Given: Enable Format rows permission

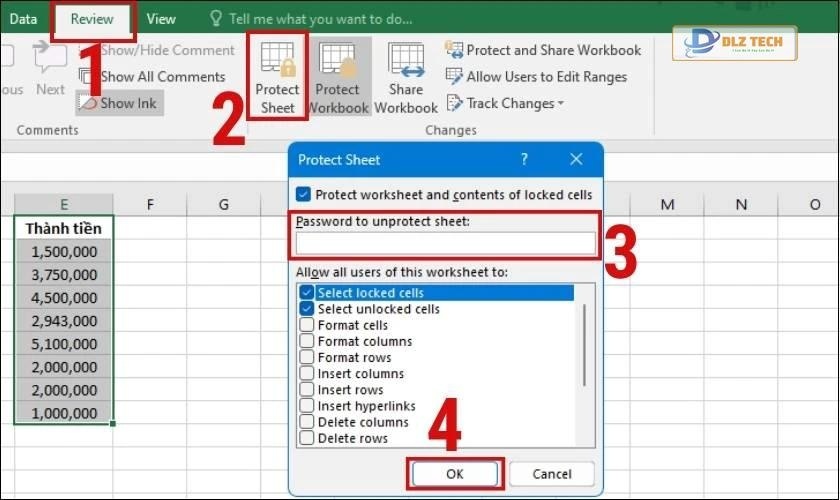Looking at the screenshot, I should click(x=306, y=357).
